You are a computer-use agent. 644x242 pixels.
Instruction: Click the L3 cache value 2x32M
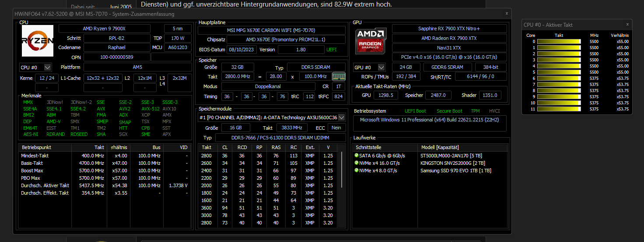pyautogui.click(x=179, y=78)
